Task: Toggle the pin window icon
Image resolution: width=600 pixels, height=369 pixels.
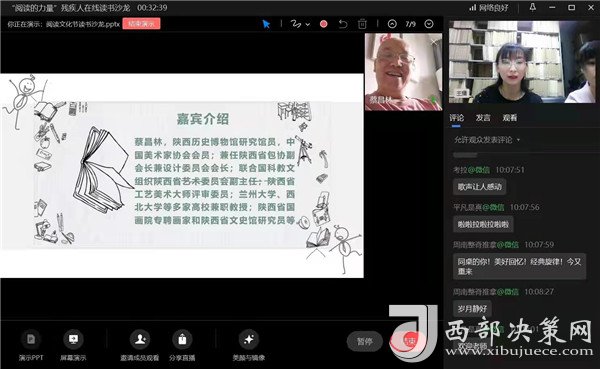Action: tap(533, 7)
